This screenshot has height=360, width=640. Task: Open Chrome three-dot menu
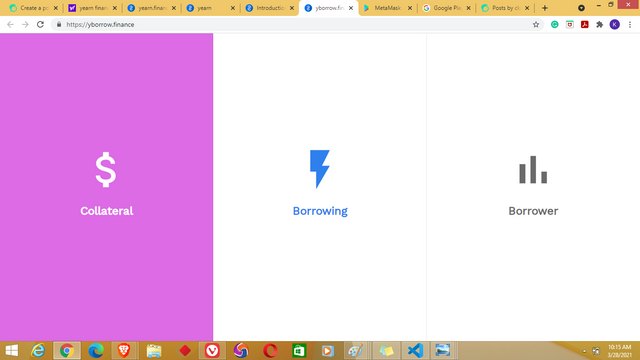[x=630, y=24]
